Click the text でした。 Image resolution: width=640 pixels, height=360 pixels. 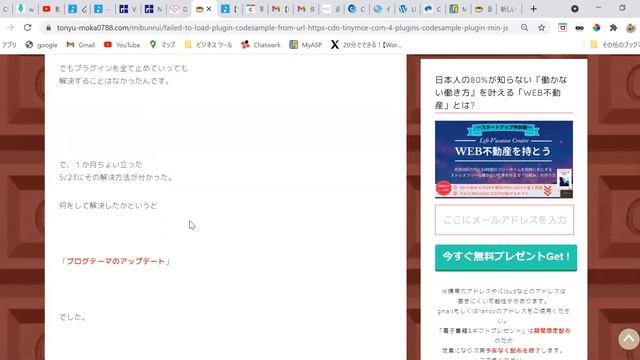click(x=72, y=317)
